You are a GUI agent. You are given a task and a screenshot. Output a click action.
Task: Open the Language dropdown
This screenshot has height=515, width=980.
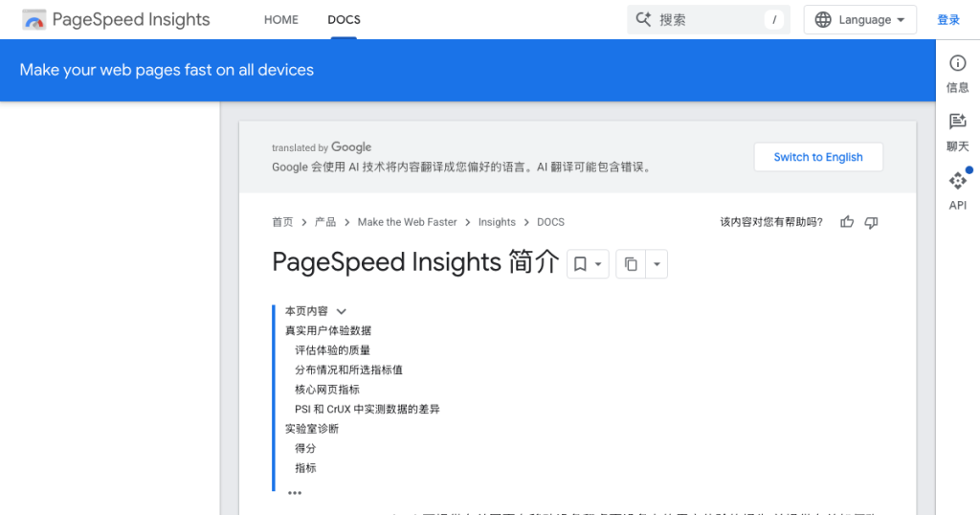click(x=860, y=20)
